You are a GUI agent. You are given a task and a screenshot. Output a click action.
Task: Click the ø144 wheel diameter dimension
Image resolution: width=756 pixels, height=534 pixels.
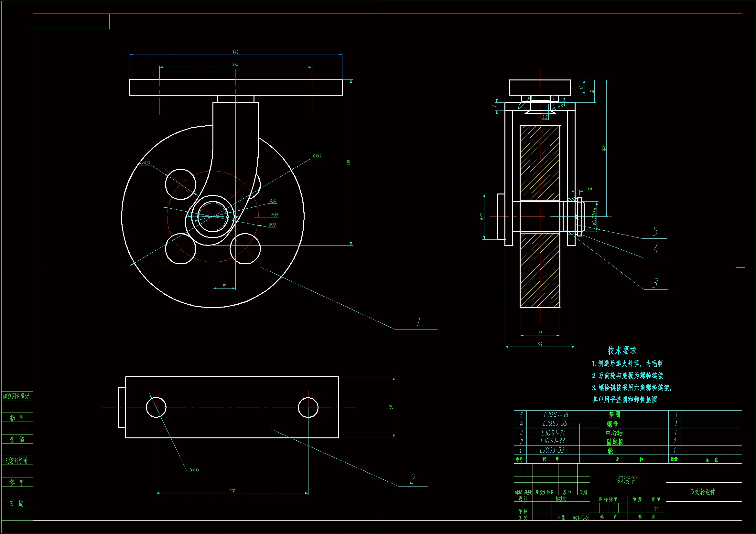point(317,155)
